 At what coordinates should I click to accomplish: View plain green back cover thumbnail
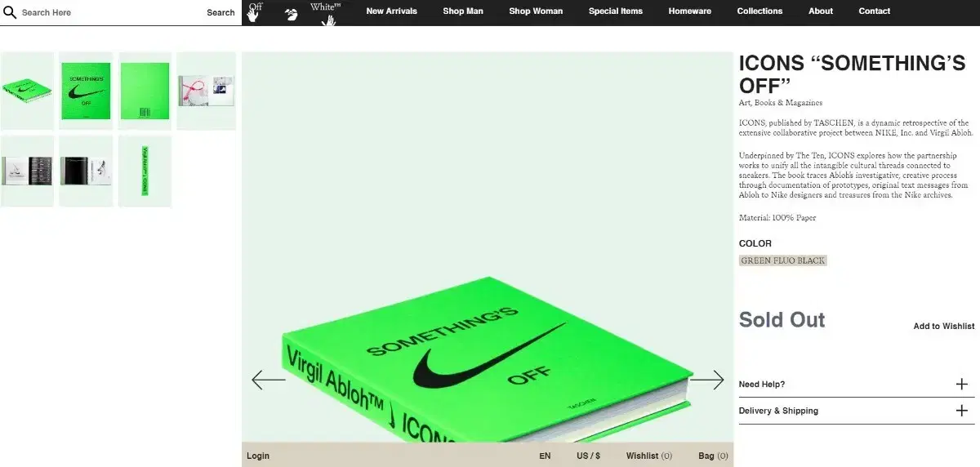point(145,91)
